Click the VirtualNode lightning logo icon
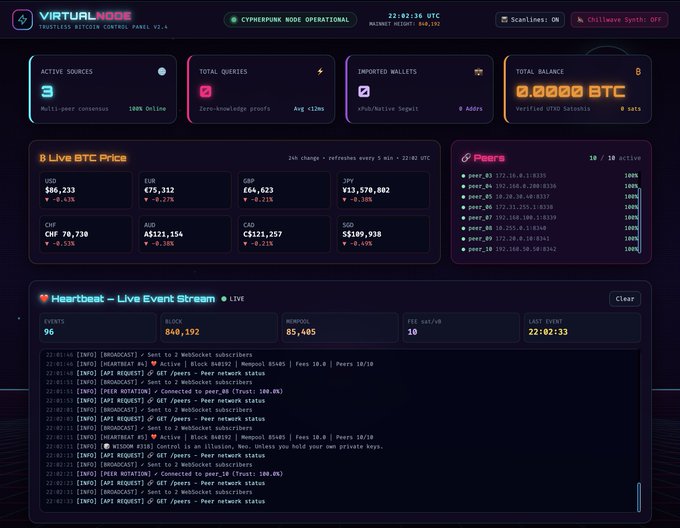Screen dimensions: 680x528 tap(23, 20)
